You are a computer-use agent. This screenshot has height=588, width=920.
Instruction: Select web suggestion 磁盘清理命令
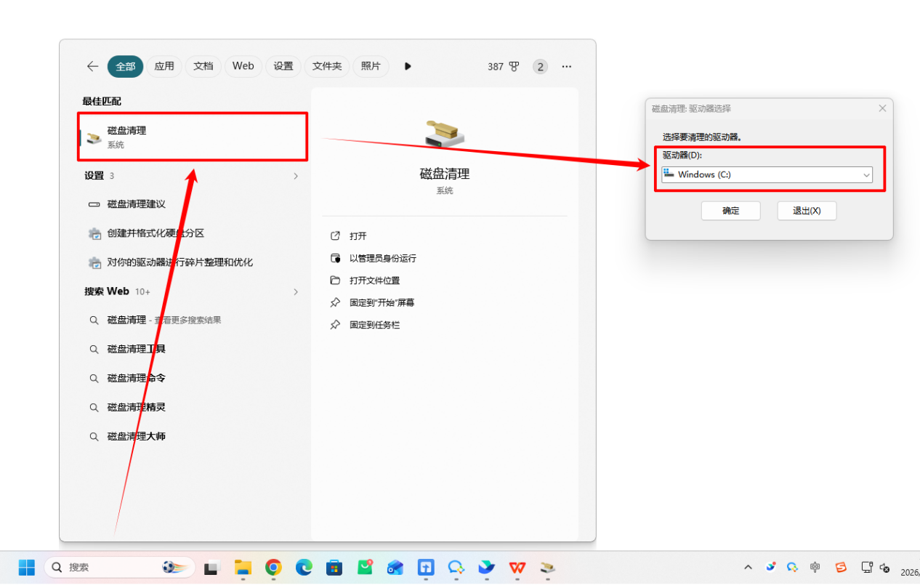pos(193,378)
